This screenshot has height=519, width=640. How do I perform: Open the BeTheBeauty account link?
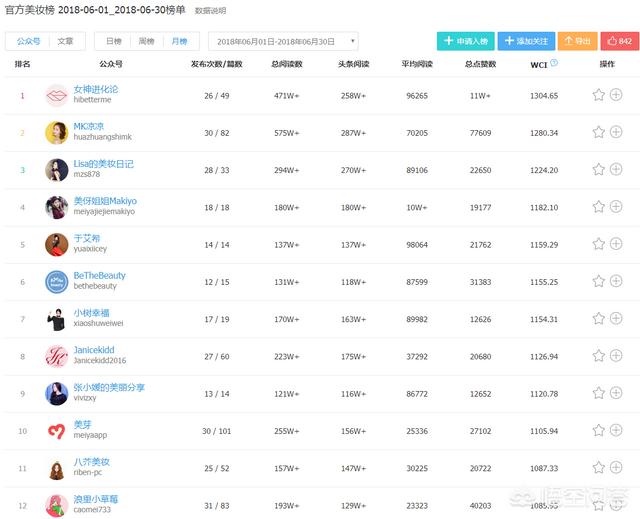click(x=100, y=275)
